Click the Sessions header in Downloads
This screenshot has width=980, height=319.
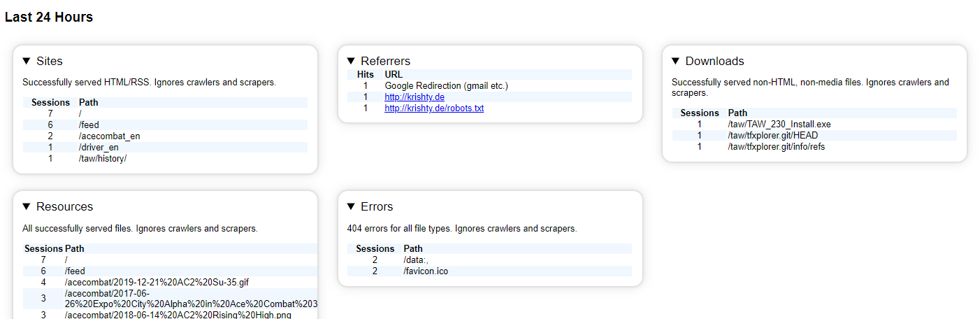point(700,113)
